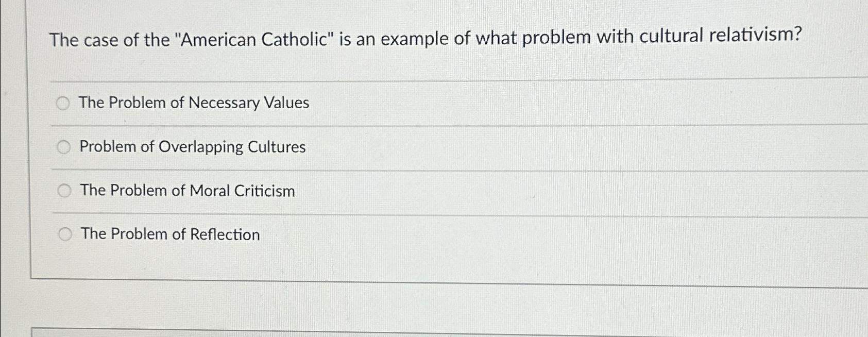The height and width of the screenshot is (337, 868).
Task: Click the "Problem of Overlapping Cultures" answer text
Action: click(x=193, y=147)
